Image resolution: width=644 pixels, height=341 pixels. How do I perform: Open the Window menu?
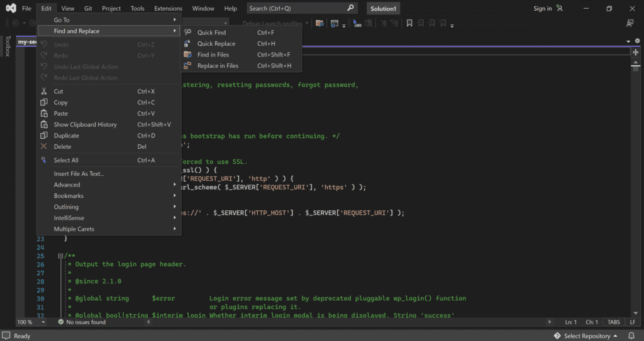pos(203,8)
